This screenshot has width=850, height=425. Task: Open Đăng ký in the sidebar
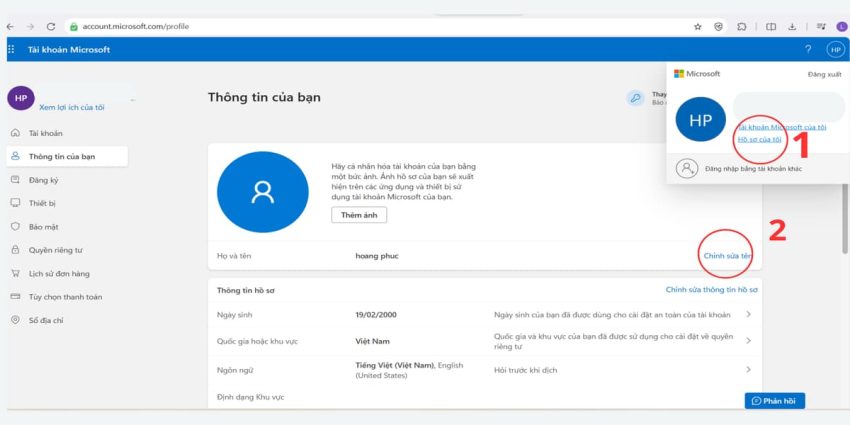43,180
